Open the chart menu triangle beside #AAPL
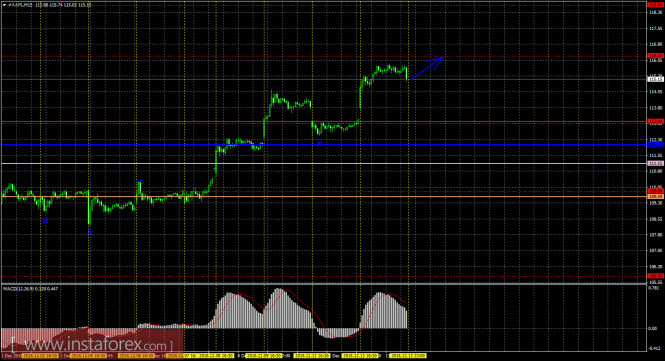Screen dimensions: 665x361 5,5
